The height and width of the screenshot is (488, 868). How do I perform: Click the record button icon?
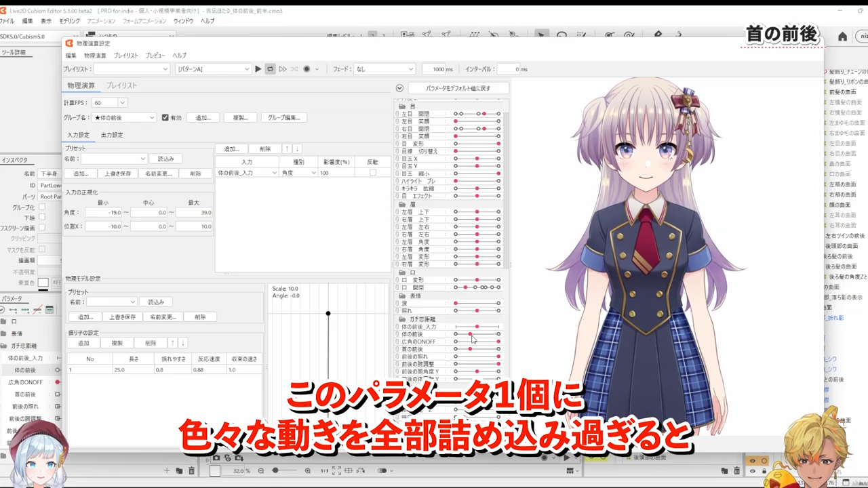pyautogui.click(x=307, y=69)
